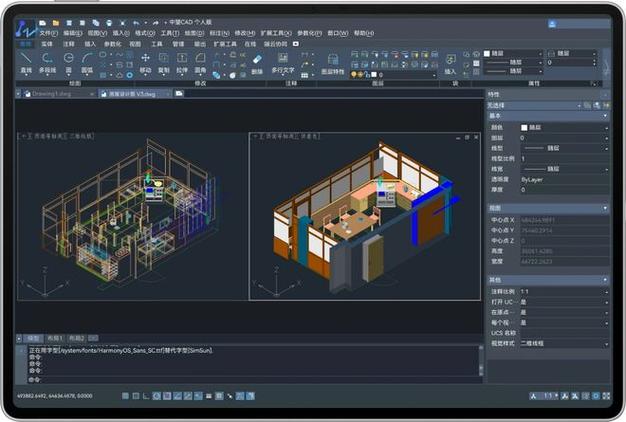The width and height of the screenshot is (626, 422).
Task: Toggle object snap tracking in the status bar
Action: coord(177,396)
